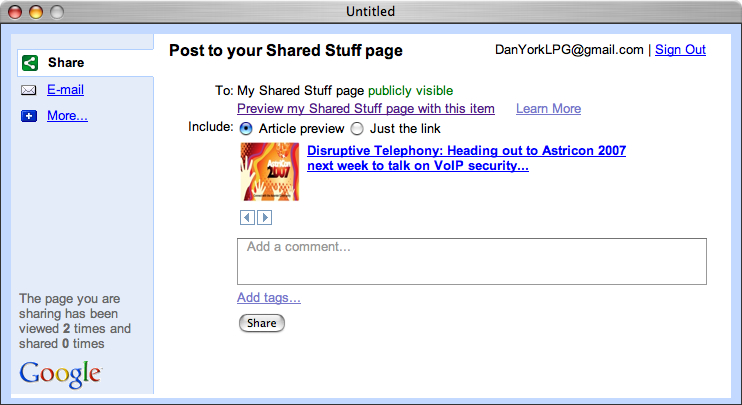Select the Just the link option
The image size is (742, 405).
pos(357,129)
